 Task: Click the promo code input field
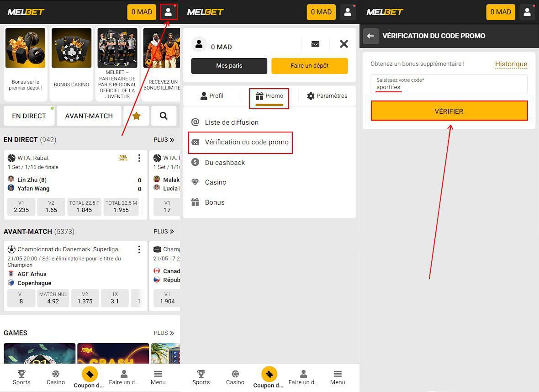(x=449, y=84)
